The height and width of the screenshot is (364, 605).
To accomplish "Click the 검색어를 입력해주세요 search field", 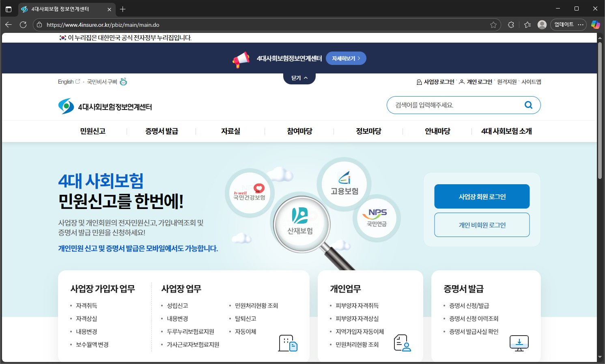I will [x=454, y=105].
